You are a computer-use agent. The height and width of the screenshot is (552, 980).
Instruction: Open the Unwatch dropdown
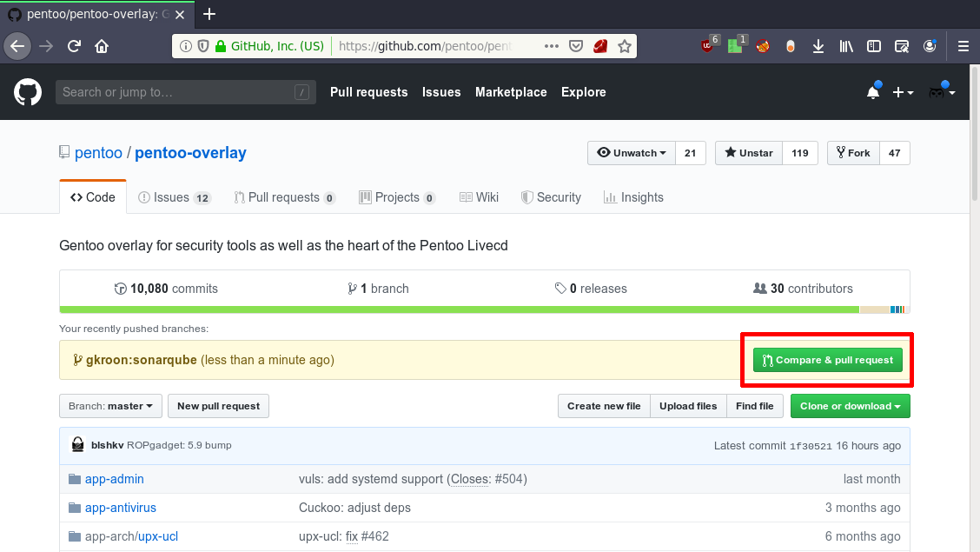(632, 153)
